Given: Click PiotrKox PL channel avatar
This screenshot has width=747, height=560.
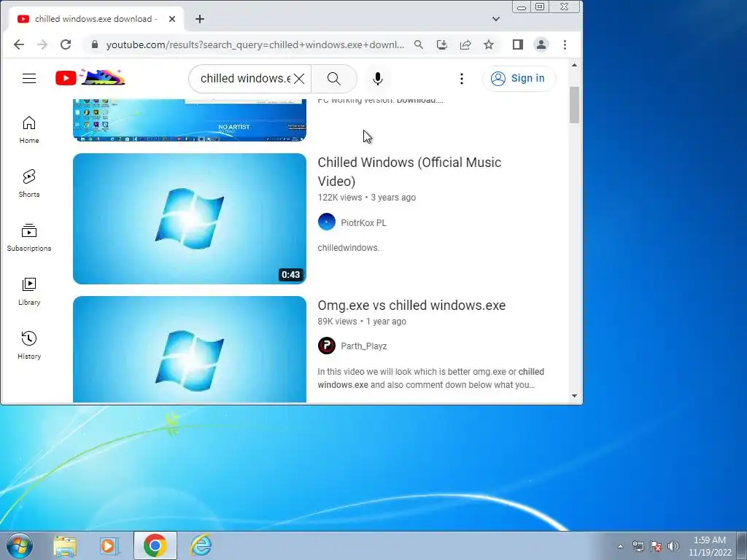Looking at the screenshot, I should point(327,222).
